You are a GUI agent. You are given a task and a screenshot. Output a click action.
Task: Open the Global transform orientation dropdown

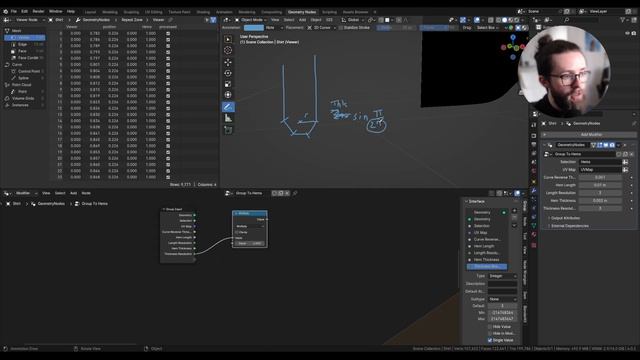[352, 20]
